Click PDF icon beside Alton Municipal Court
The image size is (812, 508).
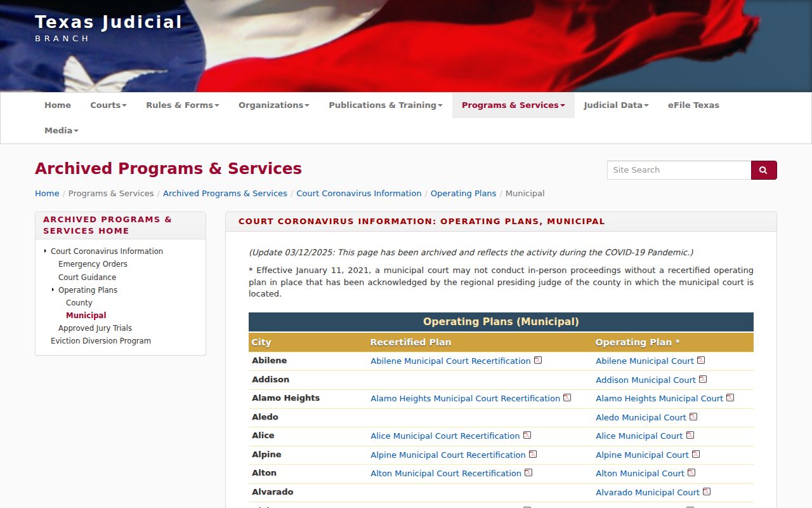[x=691, y=472]
